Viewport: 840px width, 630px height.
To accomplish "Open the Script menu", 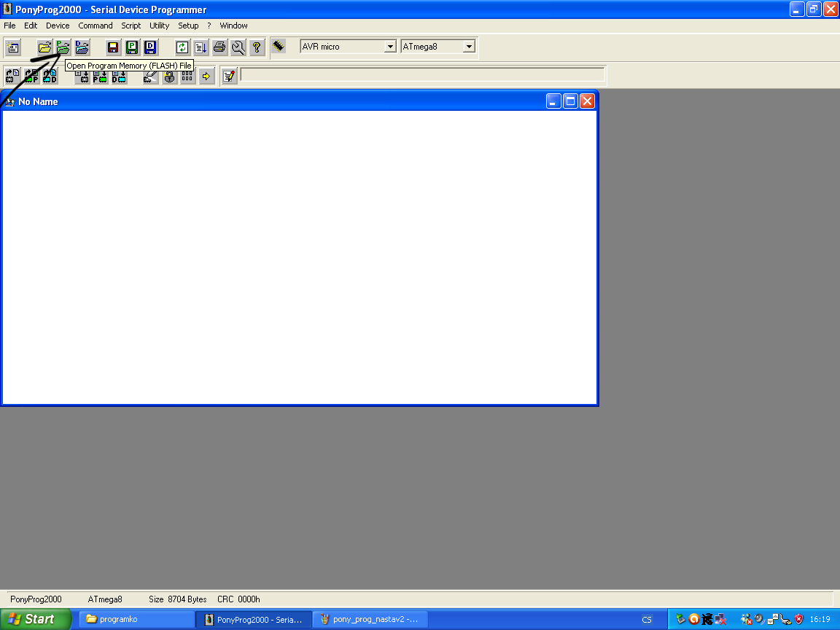I will pos(131,26).
